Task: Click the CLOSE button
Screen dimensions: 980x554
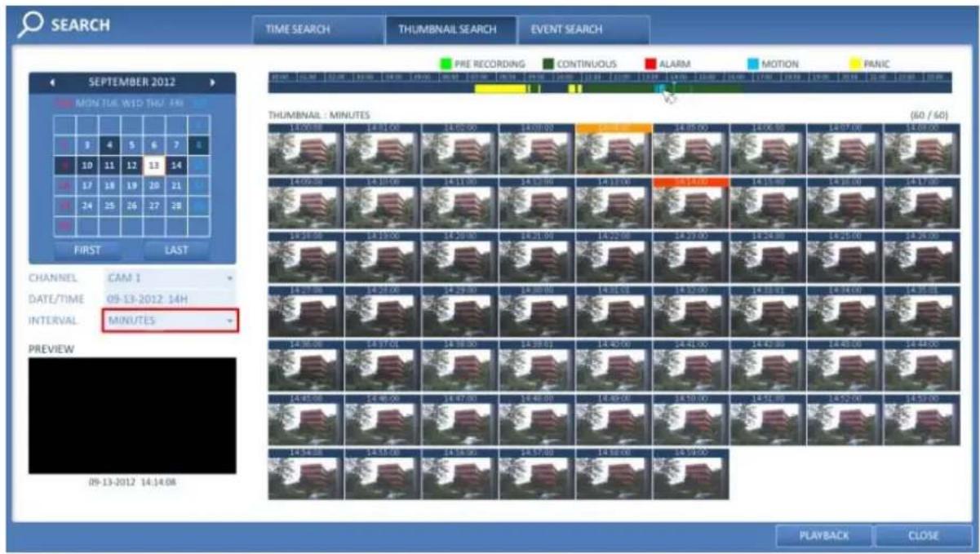Action: 923,536
